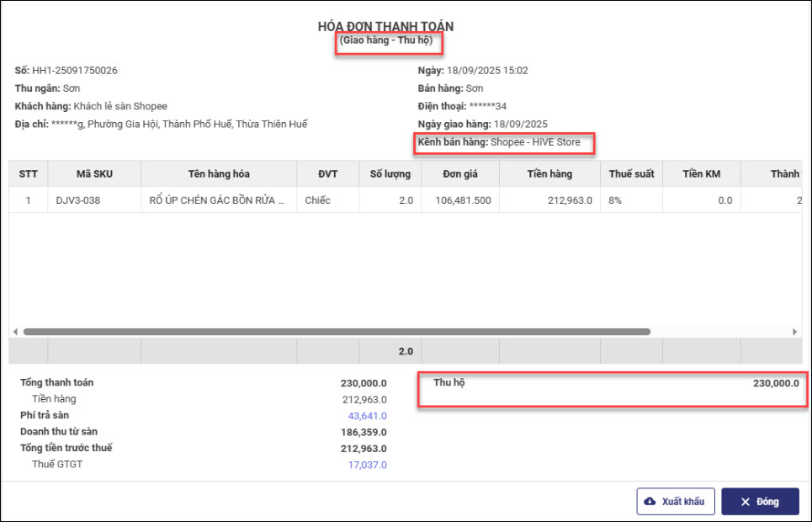
Task: Click the Tiền KM column header
Action: tap(701, 174)
